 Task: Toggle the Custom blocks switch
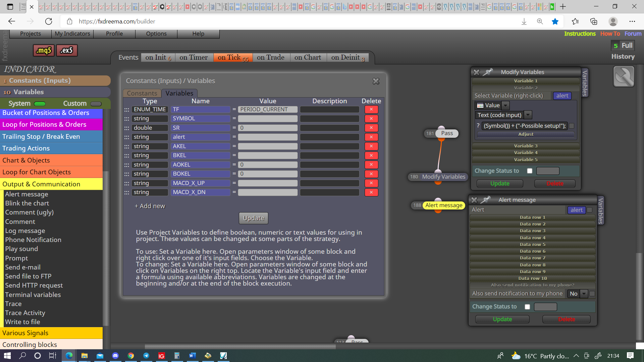click(96, 104)
